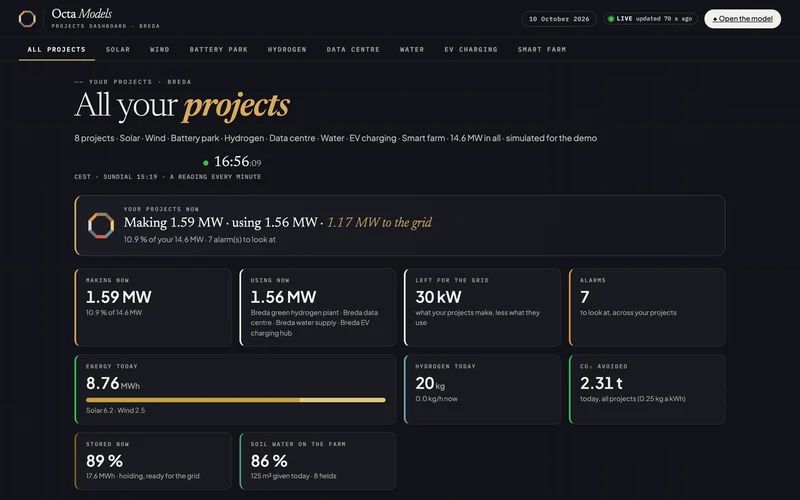Click the Energy Today progress bar
800x500 pixels.
(236, 400)
